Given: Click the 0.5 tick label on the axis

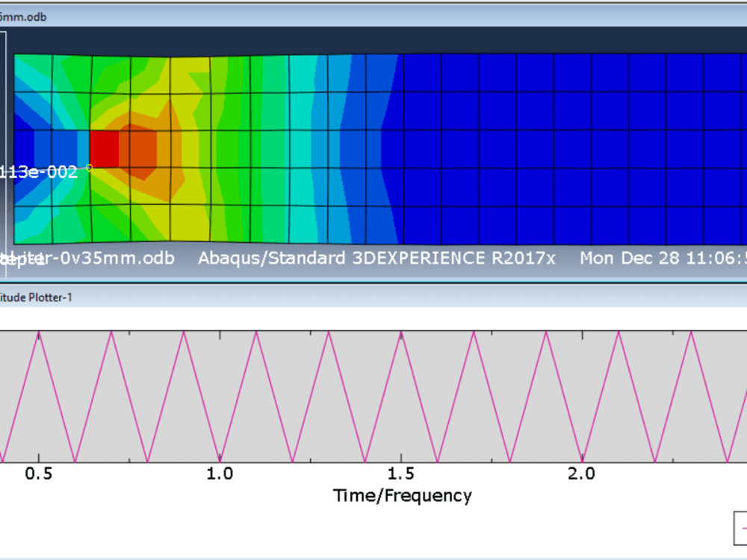Looking at the screenshot, I should [x=40, y=473].
